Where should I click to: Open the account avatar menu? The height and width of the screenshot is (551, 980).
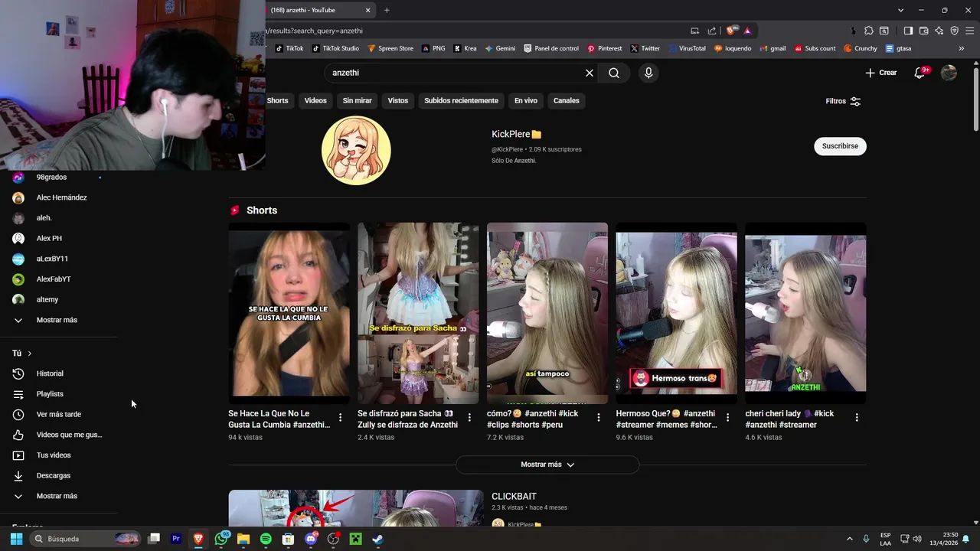point(949,73)
